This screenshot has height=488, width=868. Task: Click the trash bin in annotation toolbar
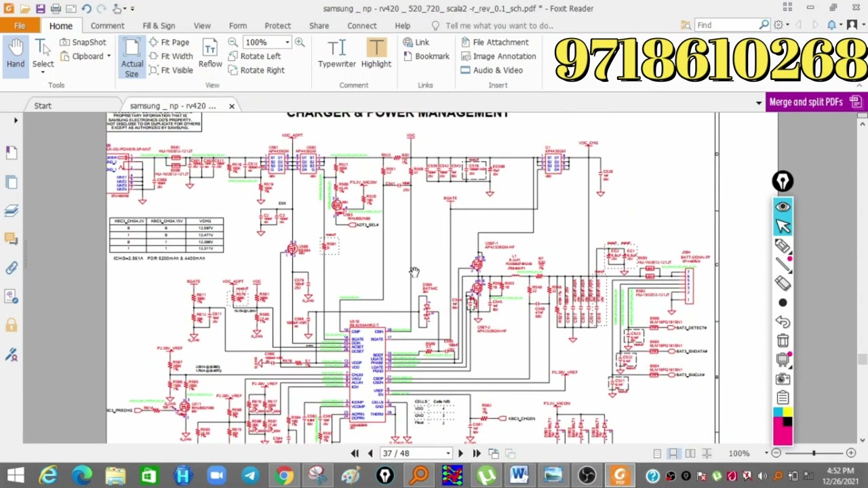pyautogui.click(x=783, y=340)
